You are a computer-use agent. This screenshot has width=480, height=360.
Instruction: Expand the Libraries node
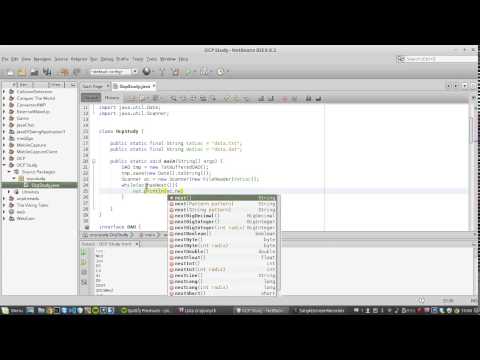pyautogui.click(x=9, y=192)
